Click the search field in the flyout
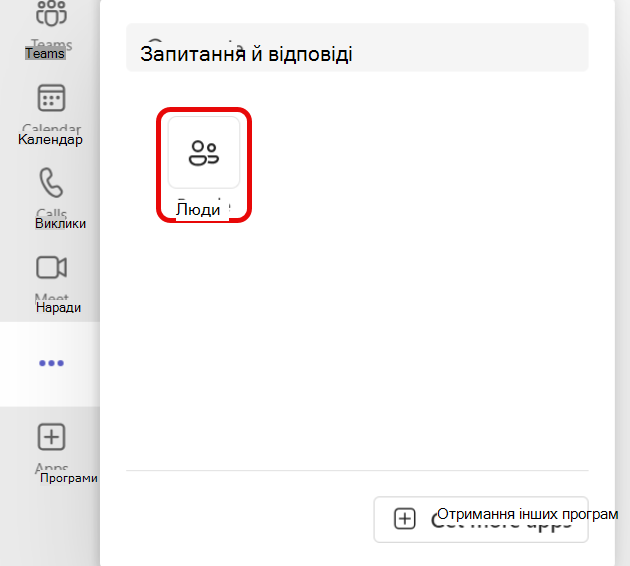The image size is (630, 566). [x=357, y=48]
